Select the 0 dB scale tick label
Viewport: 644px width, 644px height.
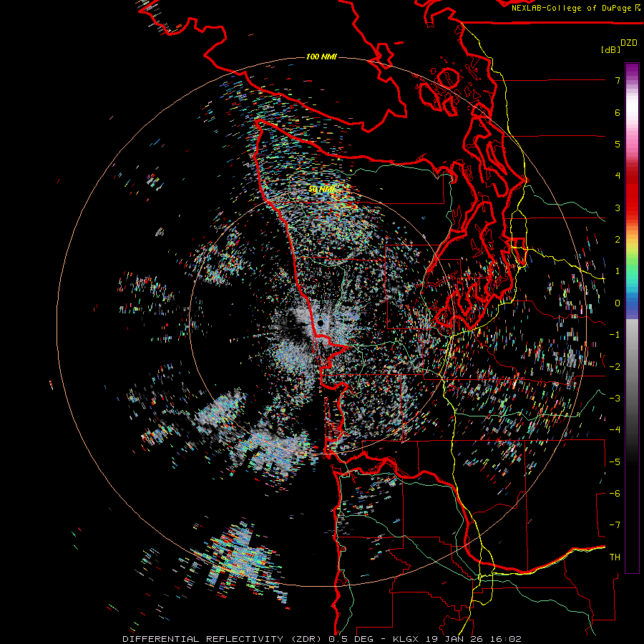(618, 303)
